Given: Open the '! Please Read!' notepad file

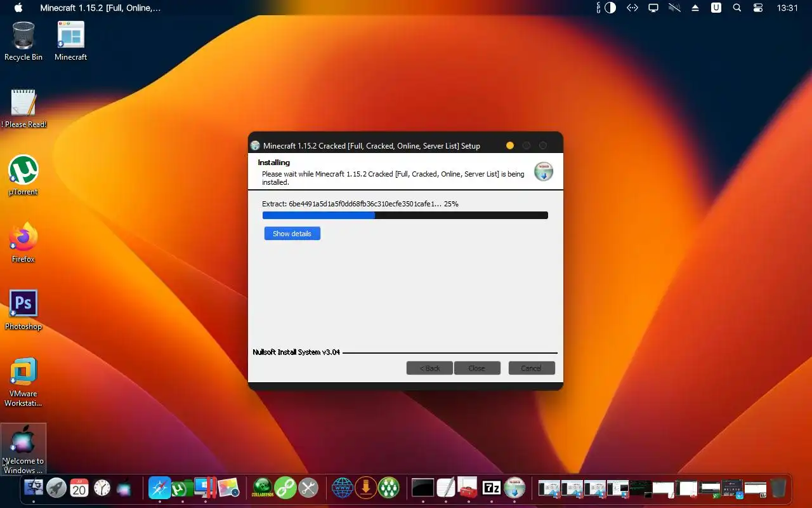Looking at the screenshot, I should [x=23, y=108].
